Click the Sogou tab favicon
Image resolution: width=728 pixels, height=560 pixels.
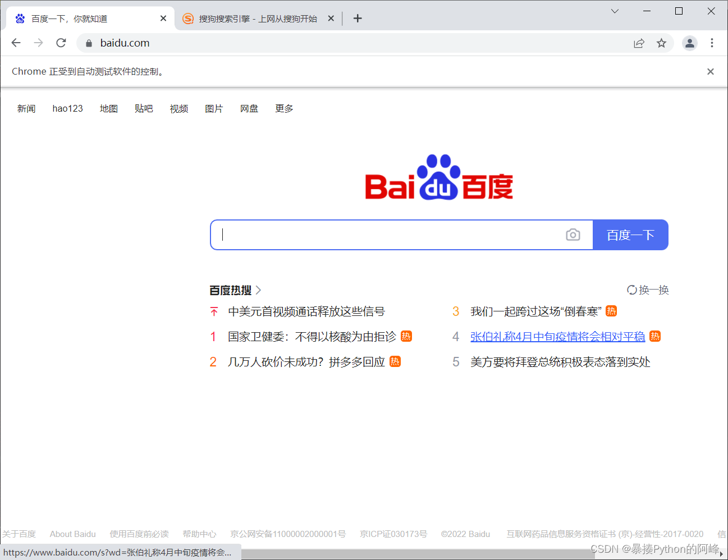click(188, 19)
